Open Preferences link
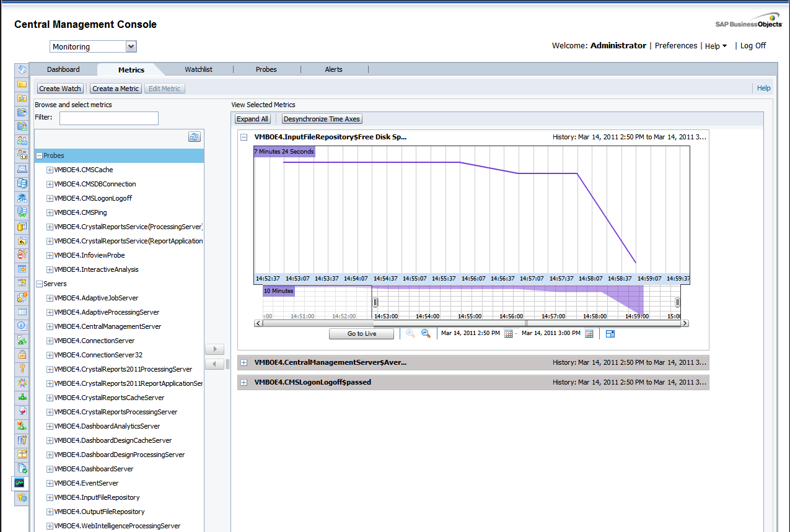The height and width of the screenshot is (532, 790). pos(676,46)
